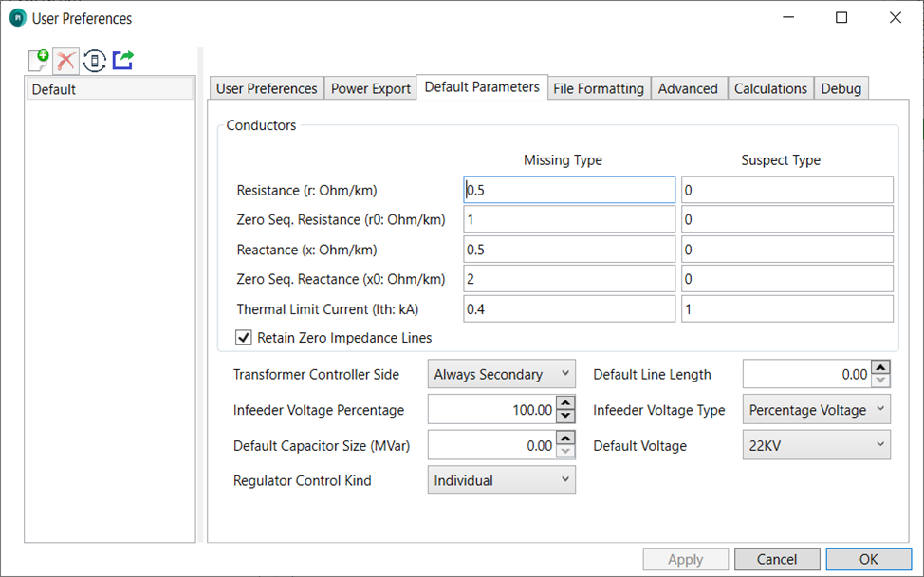Open the Transformer Controller Side dropdown
This screenshot has height=577, width=924.
click(501, 375)
